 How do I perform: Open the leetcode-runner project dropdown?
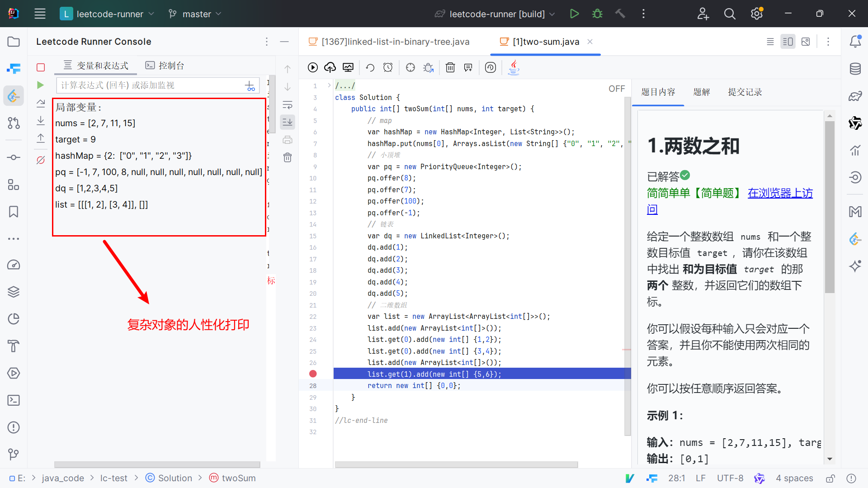click(x=107, y=14)
